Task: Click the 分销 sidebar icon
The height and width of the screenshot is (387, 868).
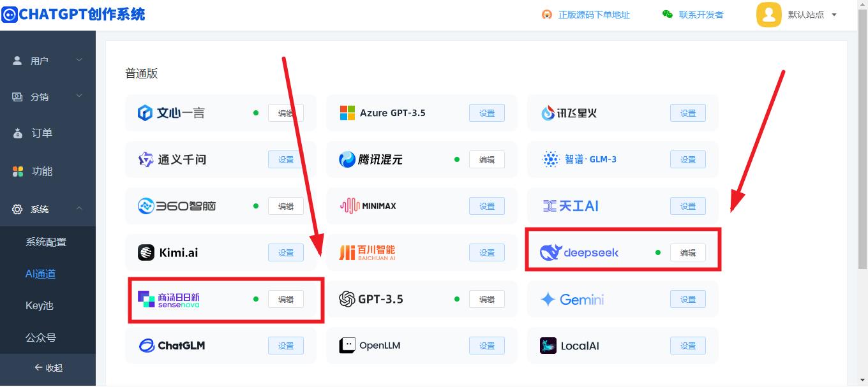Action: (x=18, y=97)
